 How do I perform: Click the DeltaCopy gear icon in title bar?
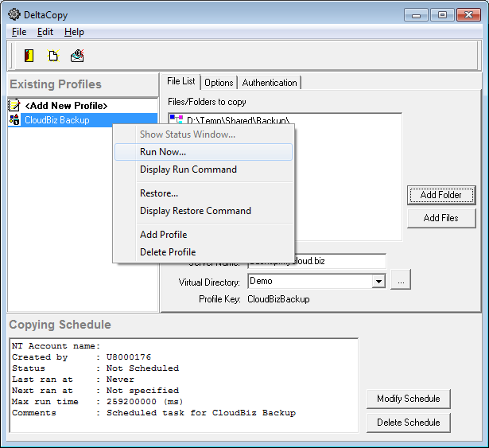tap(14, 14)
